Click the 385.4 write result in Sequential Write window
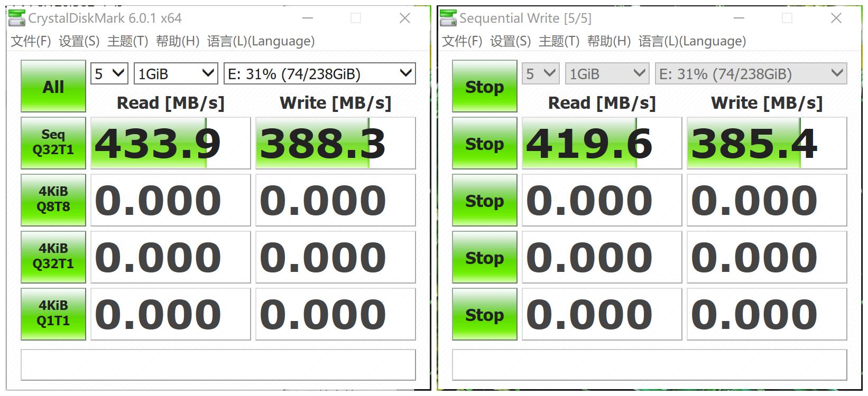Image resolution: width=868 pixels, height=396 pixels. tap(767, 143)
